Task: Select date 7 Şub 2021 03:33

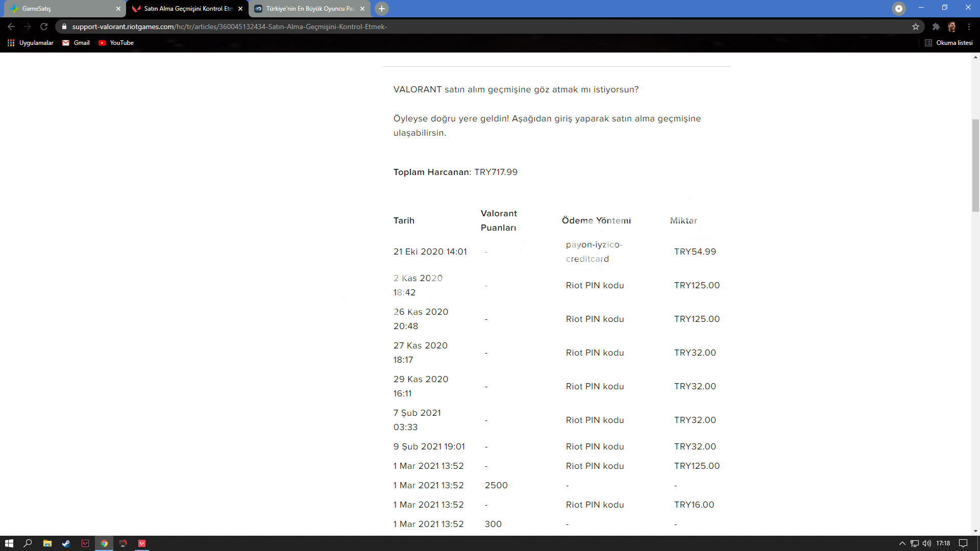Action: [417, 420]
